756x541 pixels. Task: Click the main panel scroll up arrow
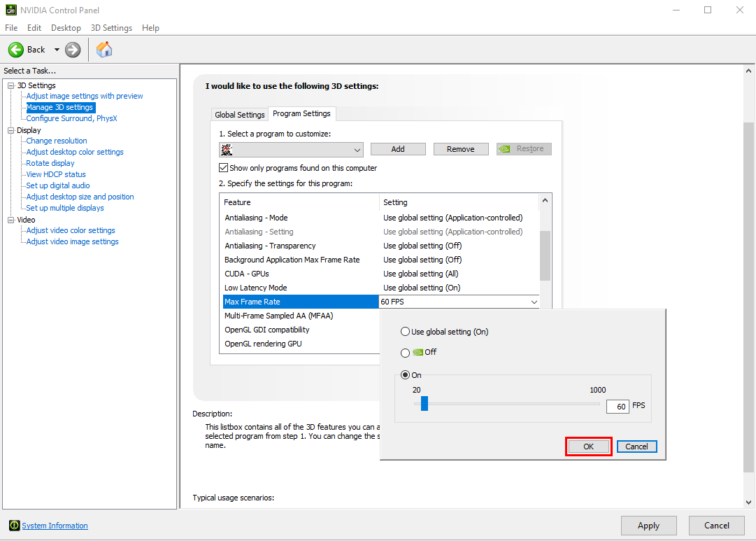tap(749, 71)
